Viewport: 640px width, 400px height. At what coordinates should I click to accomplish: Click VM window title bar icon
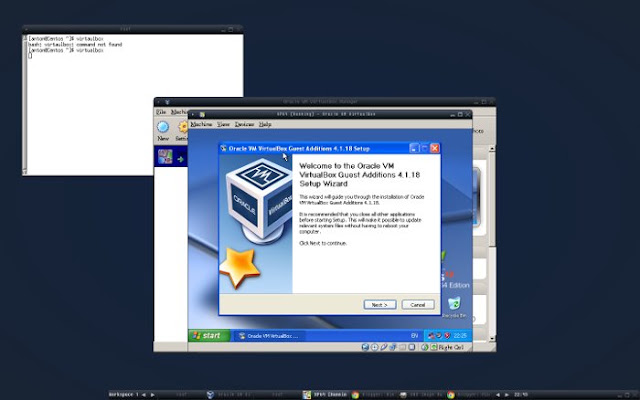coord(202,114)
